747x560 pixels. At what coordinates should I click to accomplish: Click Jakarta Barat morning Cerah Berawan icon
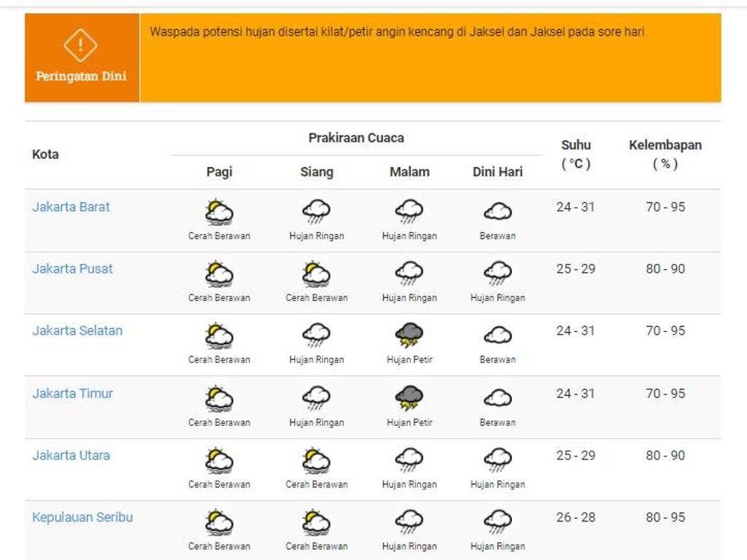[x=219, y=212]
